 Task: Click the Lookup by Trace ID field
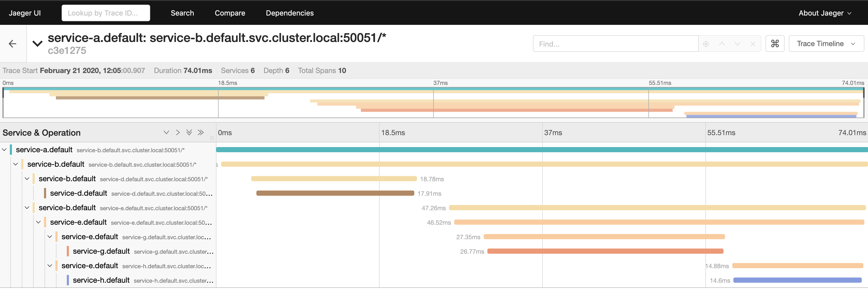point(106,13)
